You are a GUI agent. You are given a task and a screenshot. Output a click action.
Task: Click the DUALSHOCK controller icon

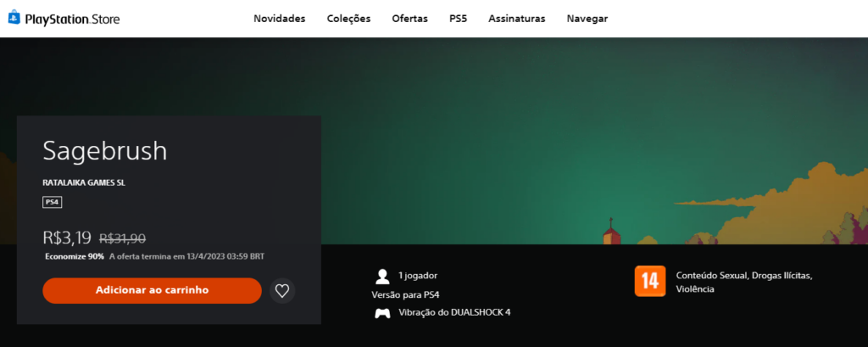click(x=382, y=313)
